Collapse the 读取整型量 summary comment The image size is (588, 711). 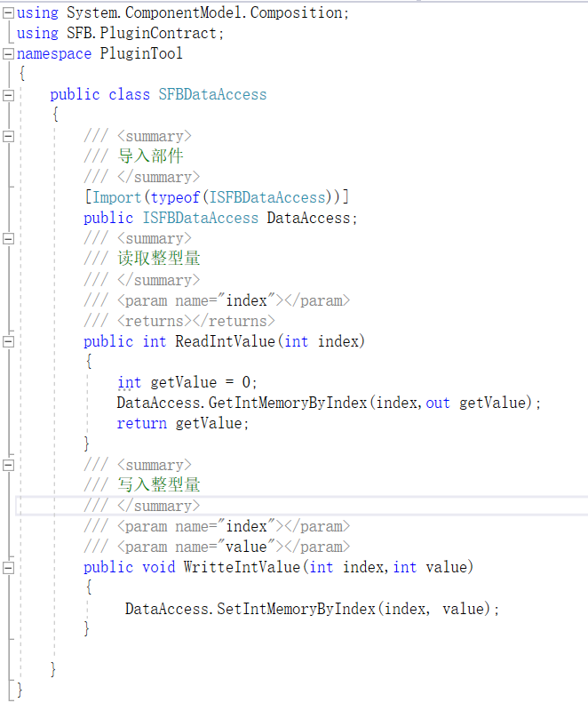[x=8, y=238]
